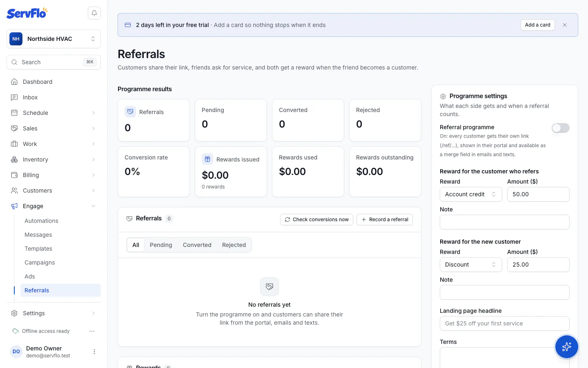The height and width of the screenshot is (368, 588).
Task: Click the ServFlo logo
Action: [x=27, y=13]
